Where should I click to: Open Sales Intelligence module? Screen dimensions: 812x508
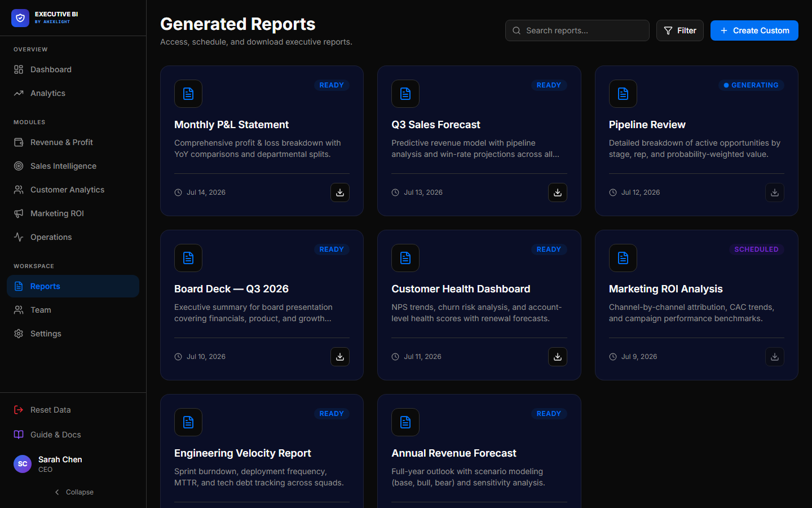pyautogui.click(x=73, y=166)
